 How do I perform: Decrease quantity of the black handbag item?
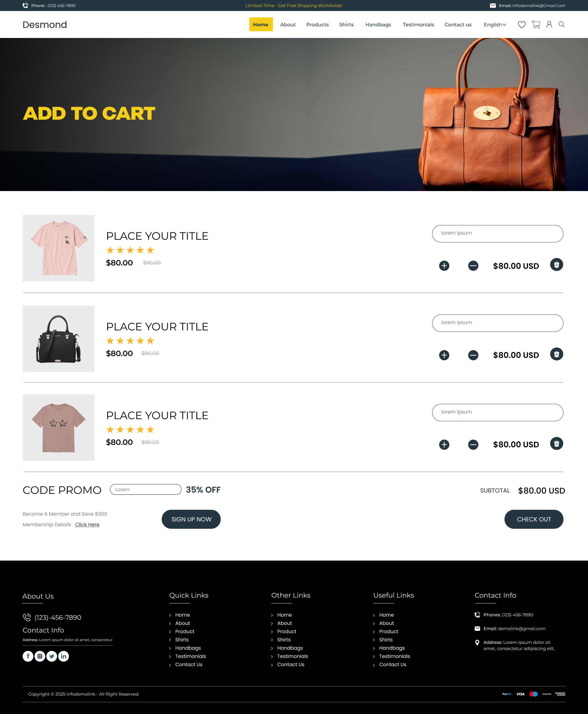[x=473, y=355]
